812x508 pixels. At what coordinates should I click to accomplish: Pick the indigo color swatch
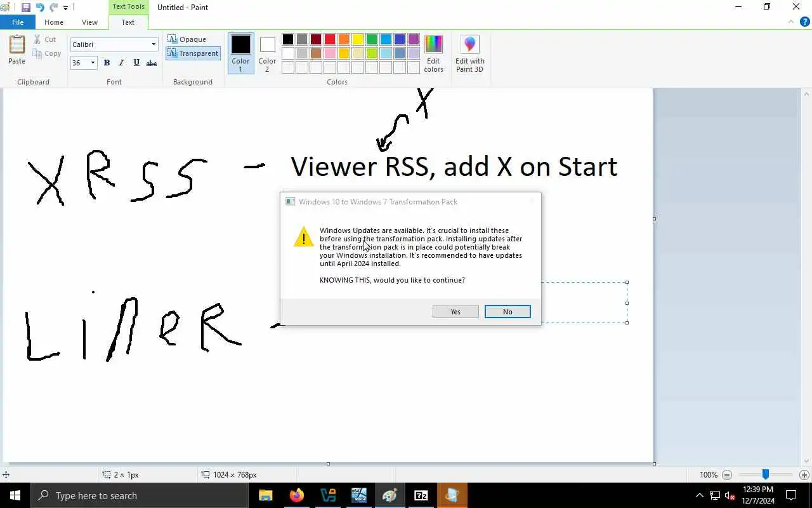[400, 39]
